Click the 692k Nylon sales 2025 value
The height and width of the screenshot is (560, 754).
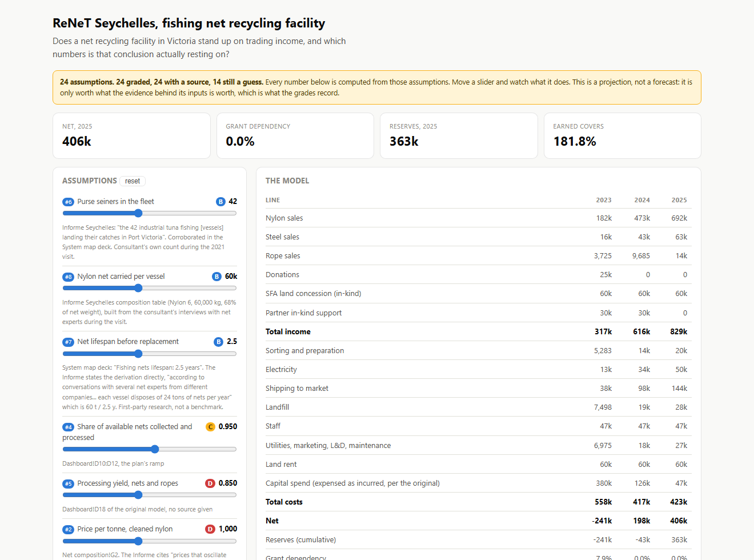pos(679,218)
